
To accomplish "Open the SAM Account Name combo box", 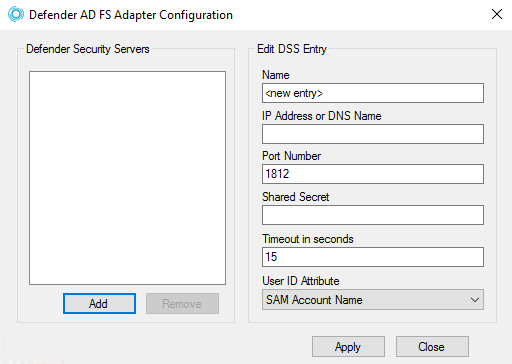I will (373, 300).
